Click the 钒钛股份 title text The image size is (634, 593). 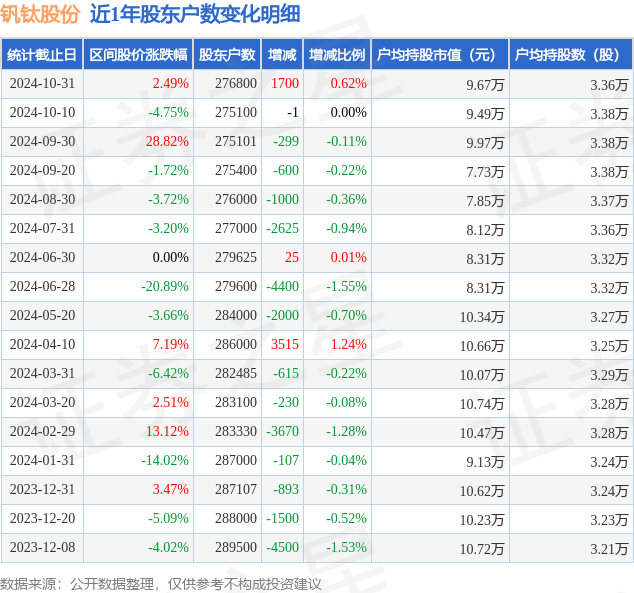pos(40,14)
